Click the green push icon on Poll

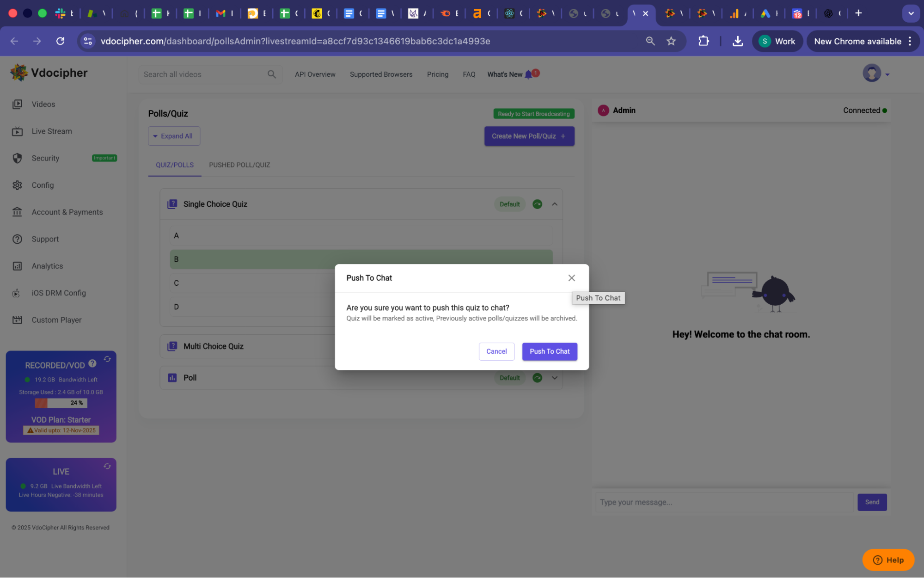[x=537, y=378]
